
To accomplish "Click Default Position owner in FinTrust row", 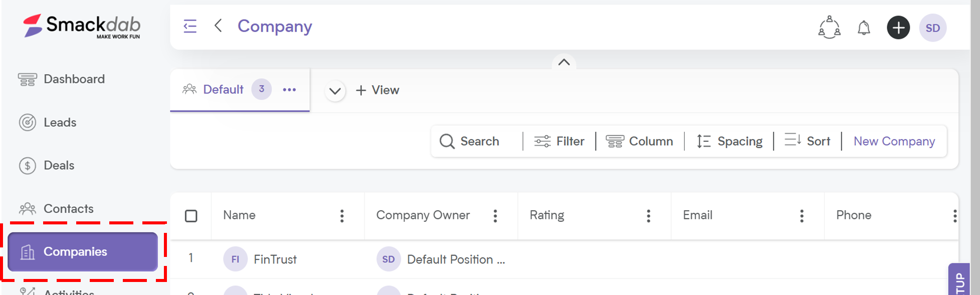I will tap(456, 259).
